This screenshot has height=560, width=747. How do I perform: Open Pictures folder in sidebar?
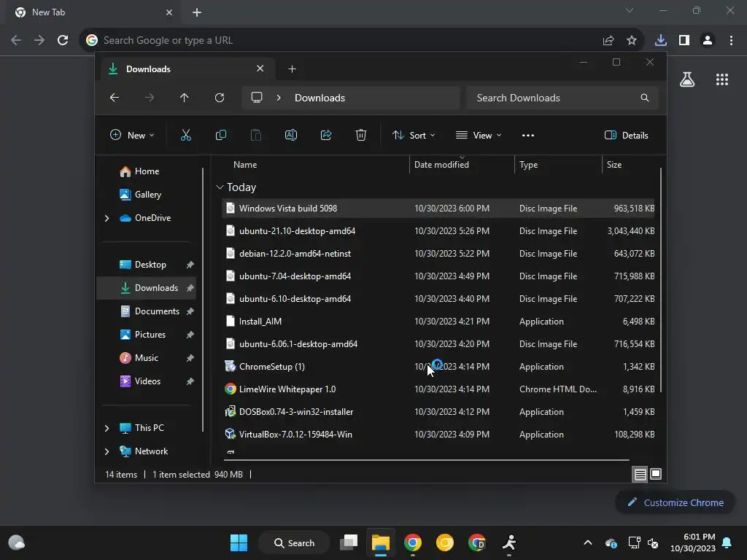tap(147, 335)
